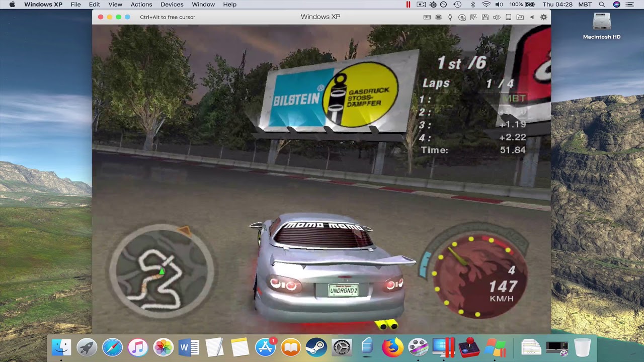Open shared folders icon in VM toolbar
The image size is (644, 362).
[x=520, y=17]
